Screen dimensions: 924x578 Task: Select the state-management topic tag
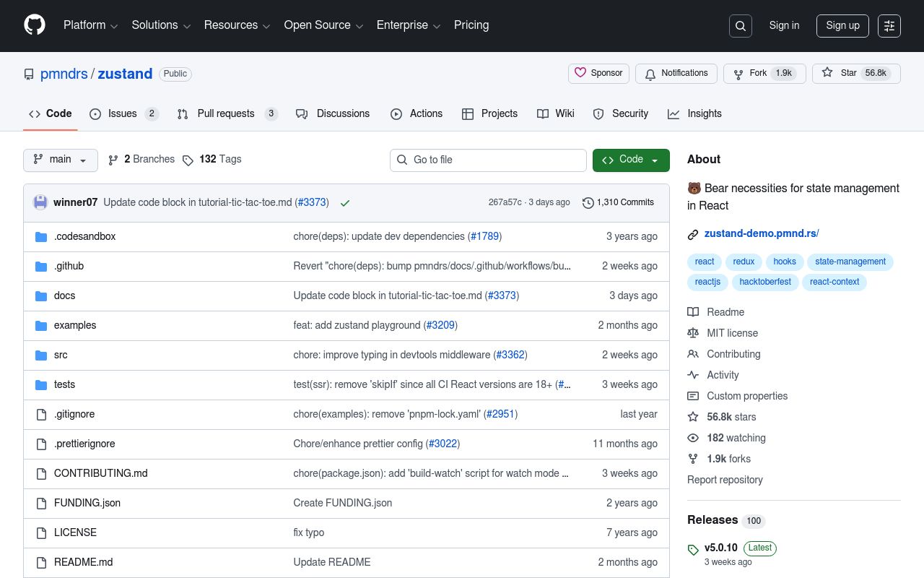point(850,262)
